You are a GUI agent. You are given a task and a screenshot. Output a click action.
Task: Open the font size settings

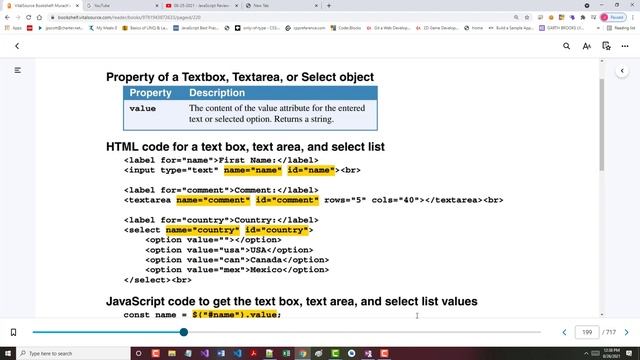(x=587, y=46)
